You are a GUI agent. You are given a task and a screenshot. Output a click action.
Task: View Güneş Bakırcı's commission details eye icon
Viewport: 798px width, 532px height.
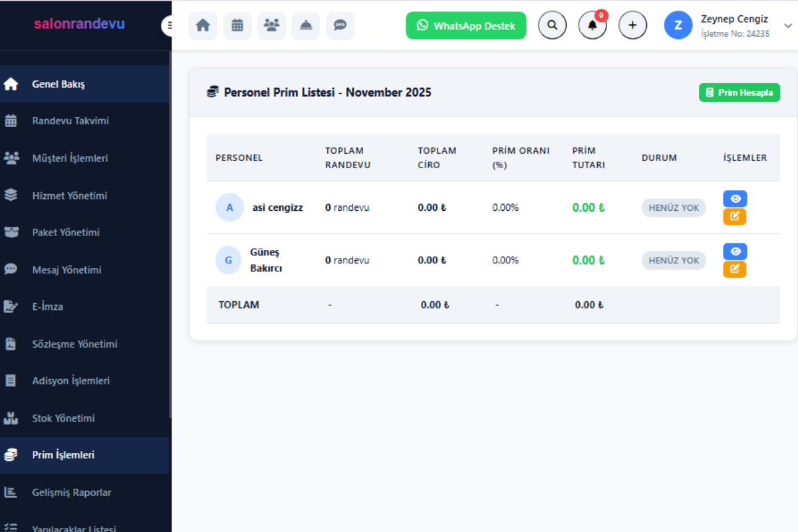[x=735, y=251]
